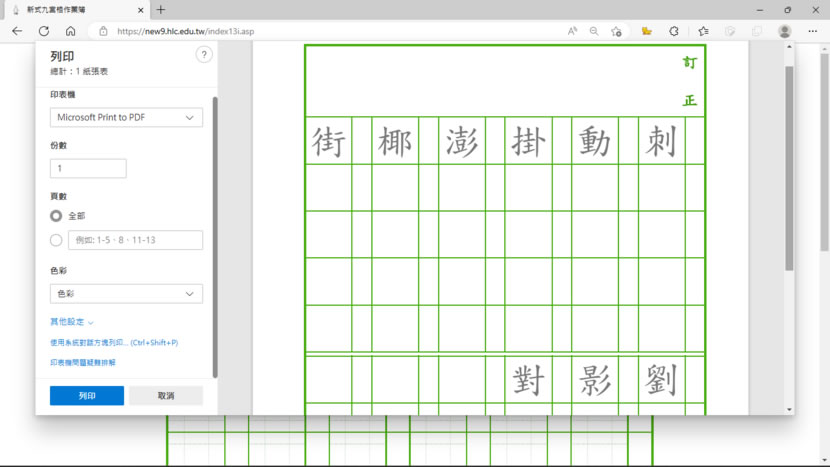Select the 全部 pages radio button
Screen dimensions: 830x467
coord(56,216)
